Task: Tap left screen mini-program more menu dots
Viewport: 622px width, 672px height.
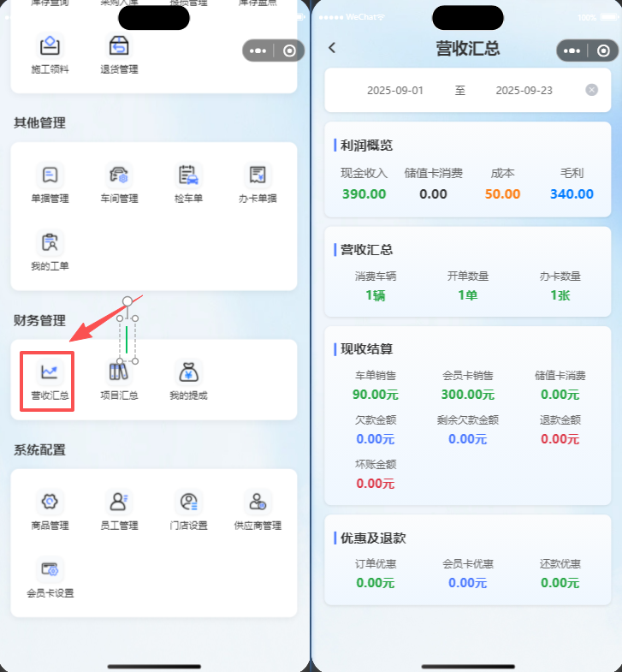Action: [258, 51]
